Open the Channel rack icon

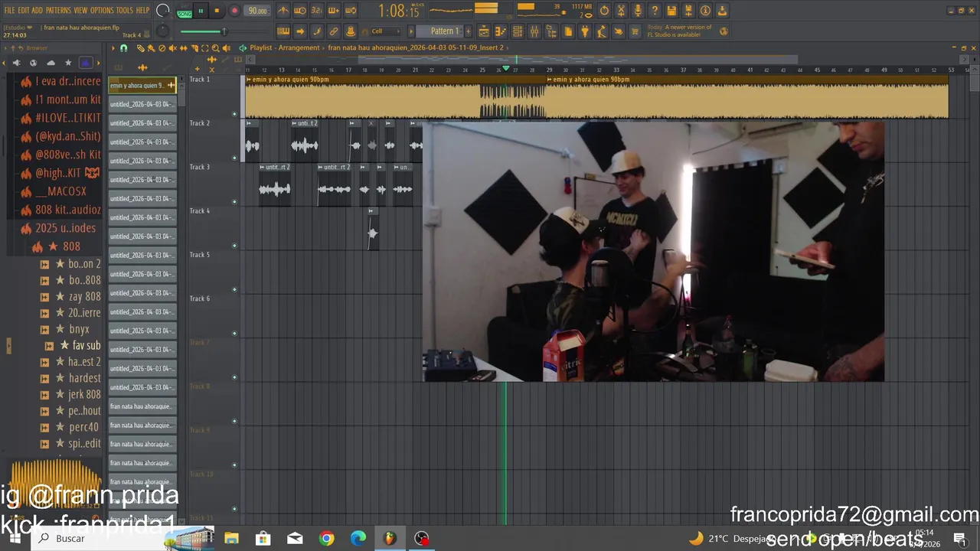pos(518,31)
